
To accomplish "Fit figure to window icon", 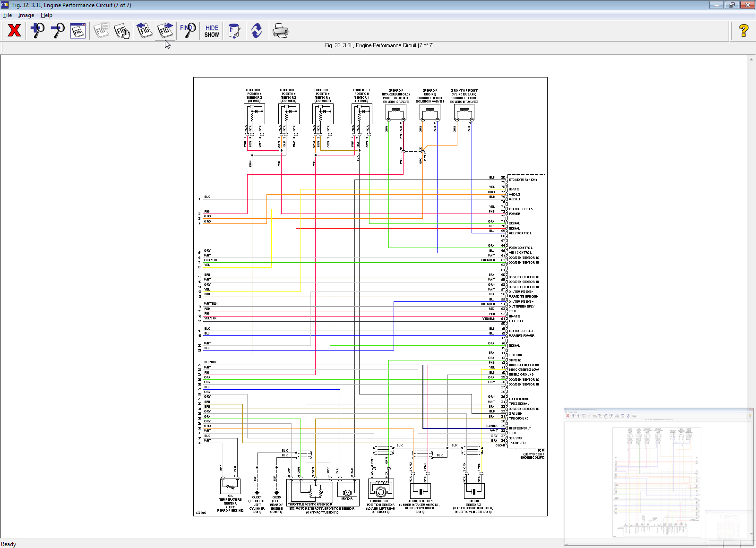I will (x=78, y=31).
